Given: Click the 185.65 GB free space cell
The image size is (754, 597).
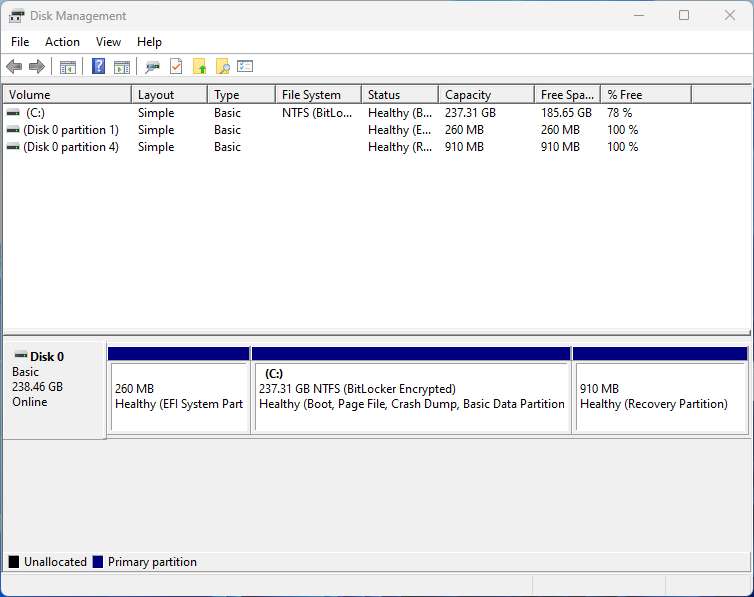Looking at the screenshot, I should [x=566, y=113].
